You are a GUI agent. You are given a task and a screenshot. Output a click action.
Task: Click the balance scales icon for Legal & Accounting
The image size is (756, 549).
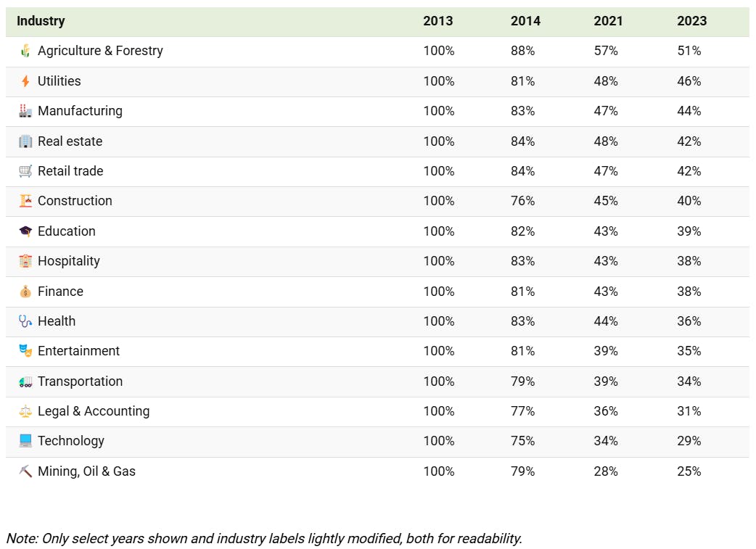tap(25, 411)
